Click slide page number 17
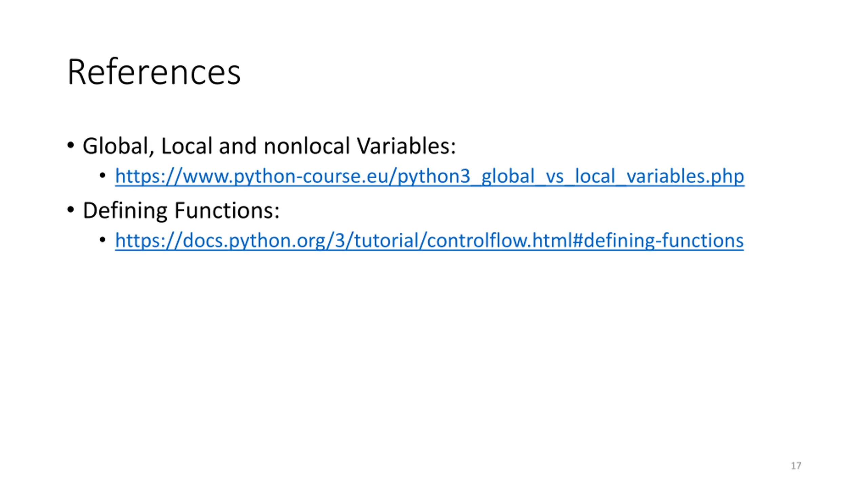The image size is (868, 488). tap(796, 466)
